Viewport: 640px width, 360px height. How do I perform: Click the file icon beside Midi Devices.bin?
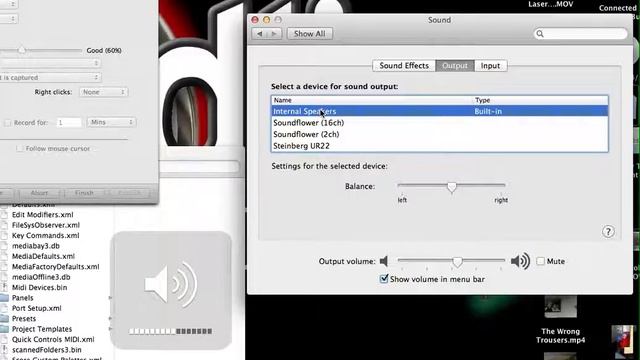4,287
